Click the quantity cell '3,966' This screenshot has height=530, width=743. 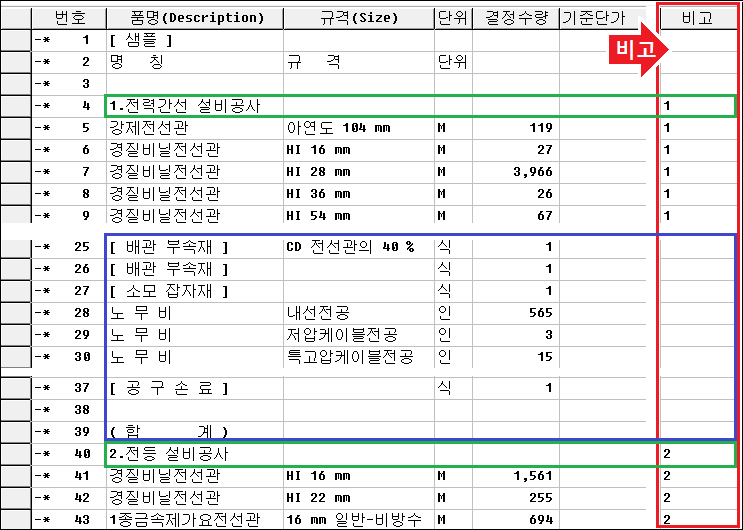pyautogui.click(x=516, y=172)
